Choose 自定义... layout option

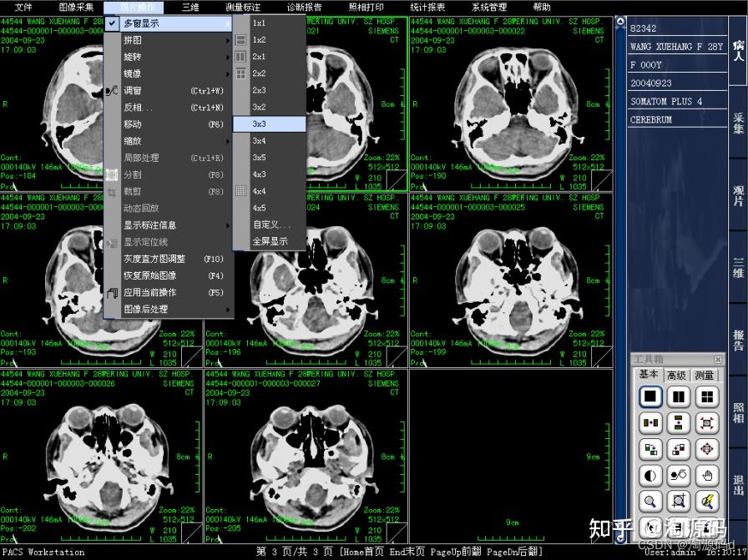point(270,225)
